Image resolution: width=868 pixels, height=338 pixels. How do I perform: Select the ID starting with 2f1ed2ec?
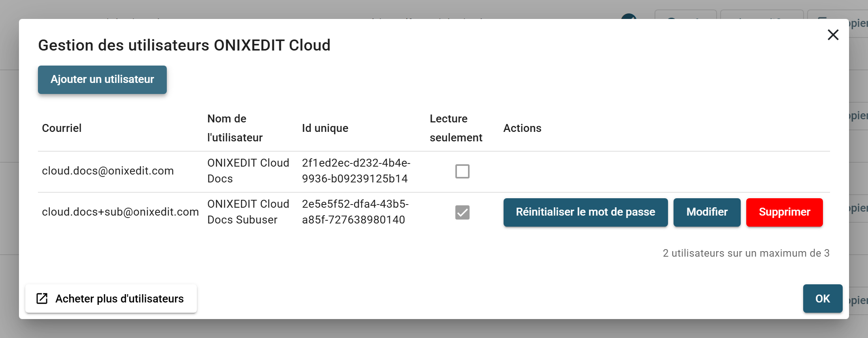coord(356,171)
